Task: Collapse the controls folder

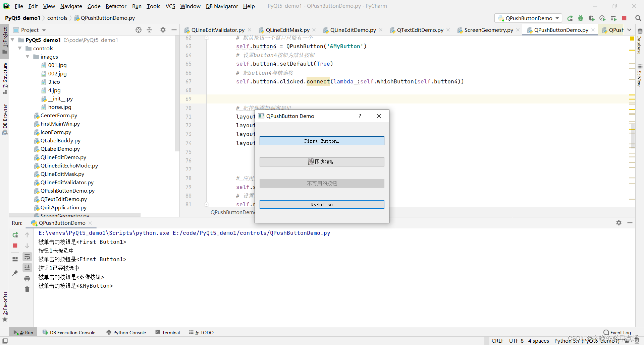Action: click(x=20, y=48)
